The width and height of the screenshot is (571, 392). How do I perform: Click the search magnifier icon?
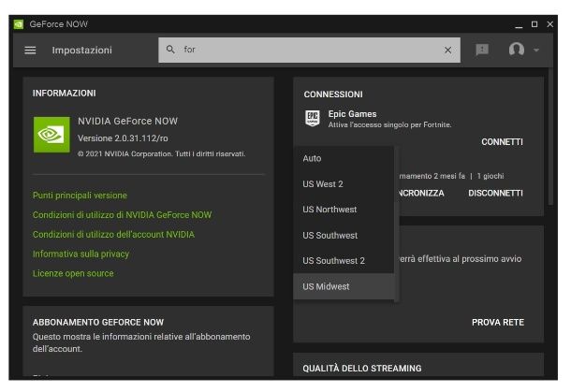point(170,50)
